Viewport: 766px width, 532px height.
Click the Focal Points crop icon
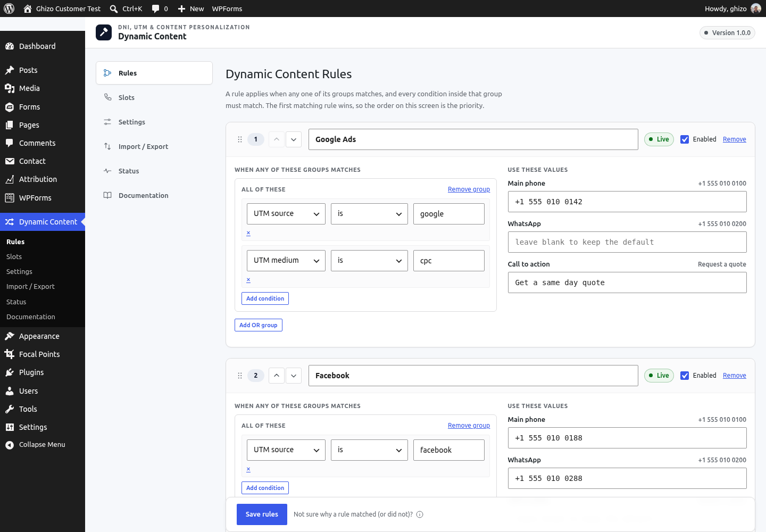pos(10,354)
